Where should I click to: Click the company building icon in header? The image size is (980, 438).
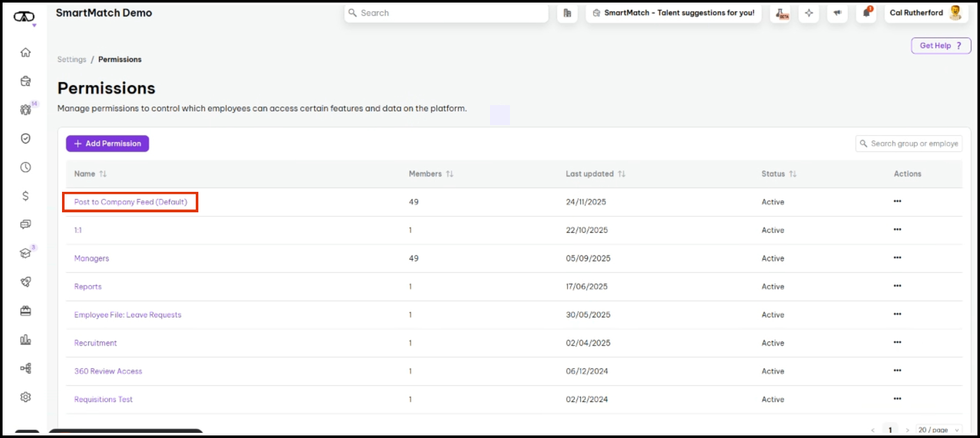[x=567, y=13]
